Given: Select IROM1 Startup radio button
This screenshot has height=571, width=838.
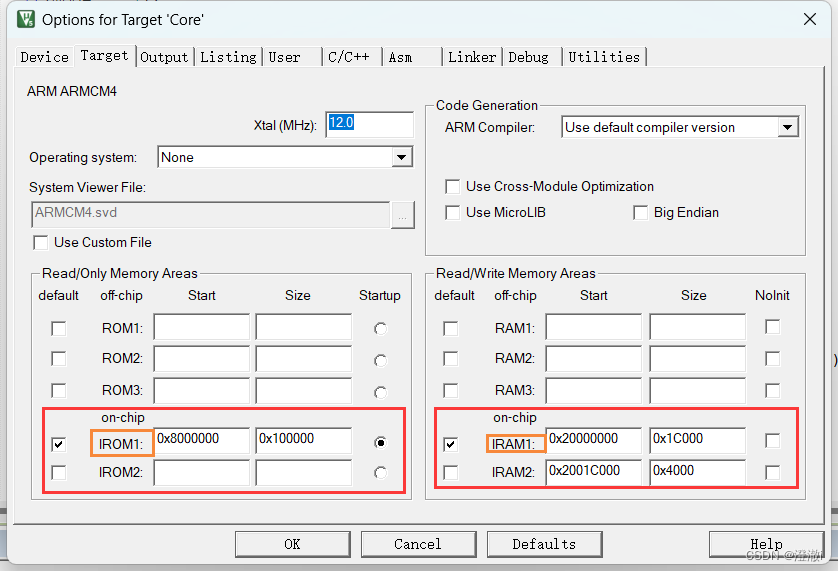Looking at the screenshot, I should 381,443.
